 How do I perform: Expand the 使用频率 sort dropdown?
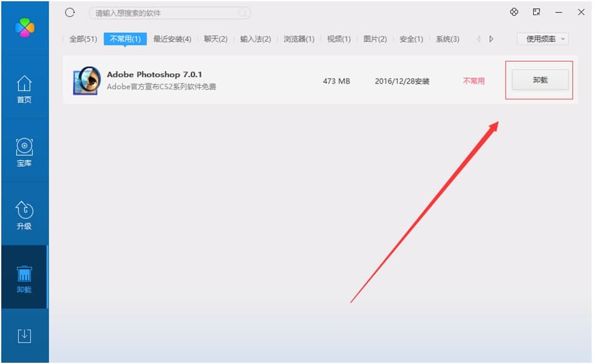point(543,39)
